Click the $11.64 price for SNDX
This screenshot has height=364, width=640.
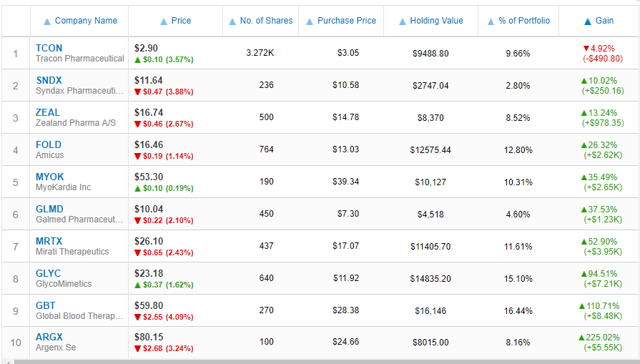pyautogui.click(x=149, y=80)
